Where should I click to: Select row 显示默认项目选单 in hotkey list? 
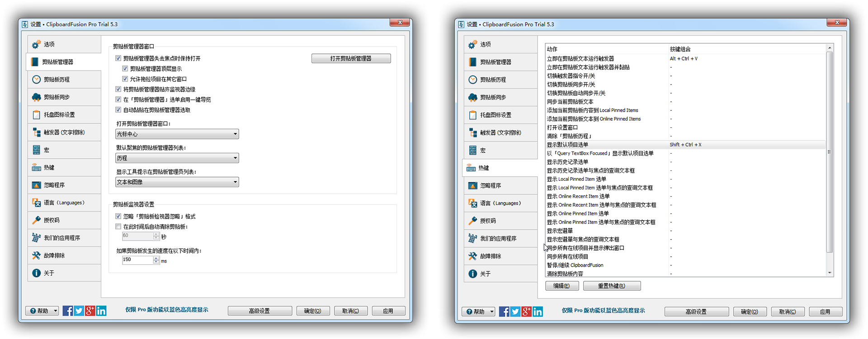pos(685,145)
